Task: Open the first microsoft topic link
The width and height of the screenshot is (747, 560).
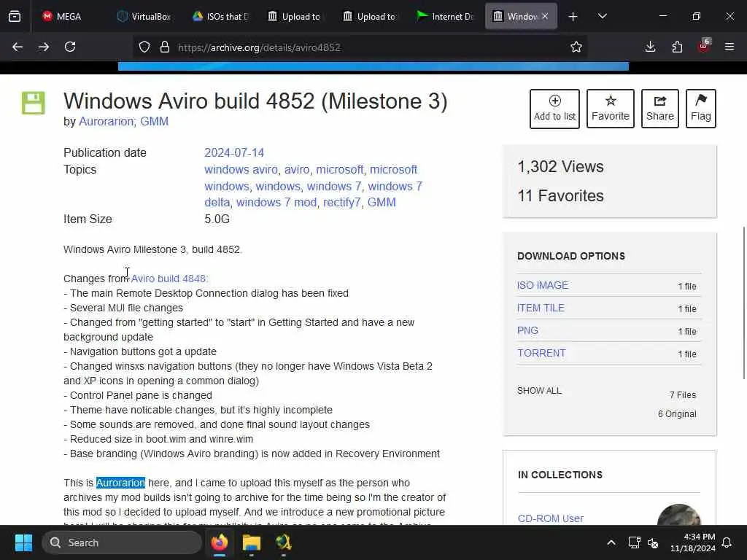Action: click(x=339, y=169)
